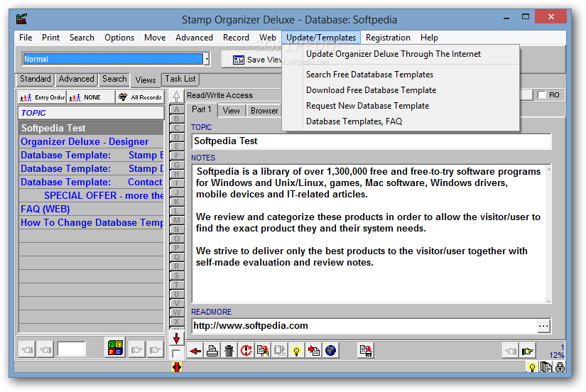The width and height of the screenshot is (586, 392).
Task: Click the blank box between the hand icons
Action: [x=71, y=349]
